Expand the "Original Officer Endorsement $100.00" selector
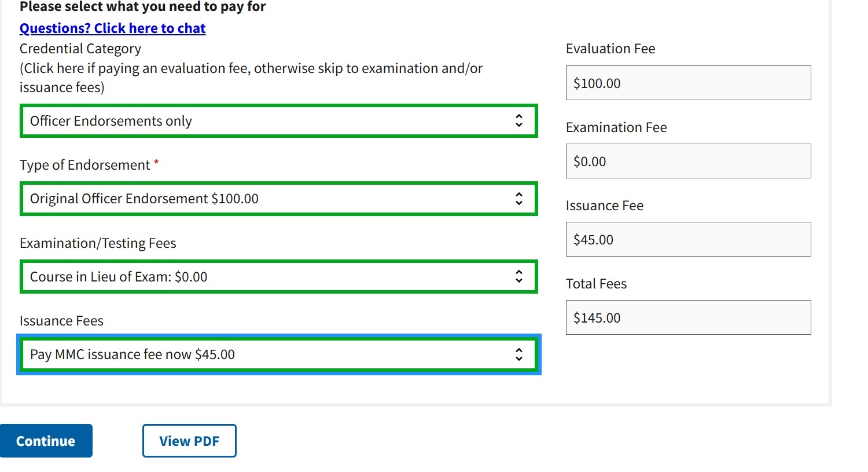 (266, 199)
